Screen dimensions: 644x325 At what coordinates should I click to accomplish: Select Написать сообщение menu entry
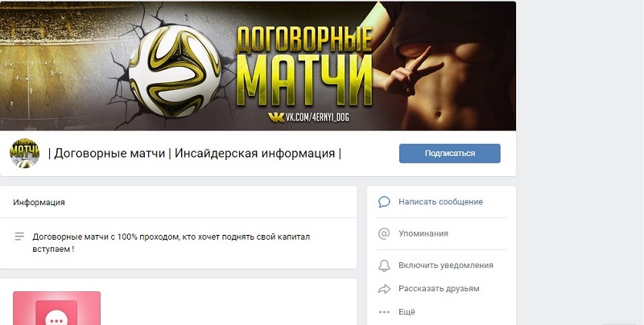point(440,202)
